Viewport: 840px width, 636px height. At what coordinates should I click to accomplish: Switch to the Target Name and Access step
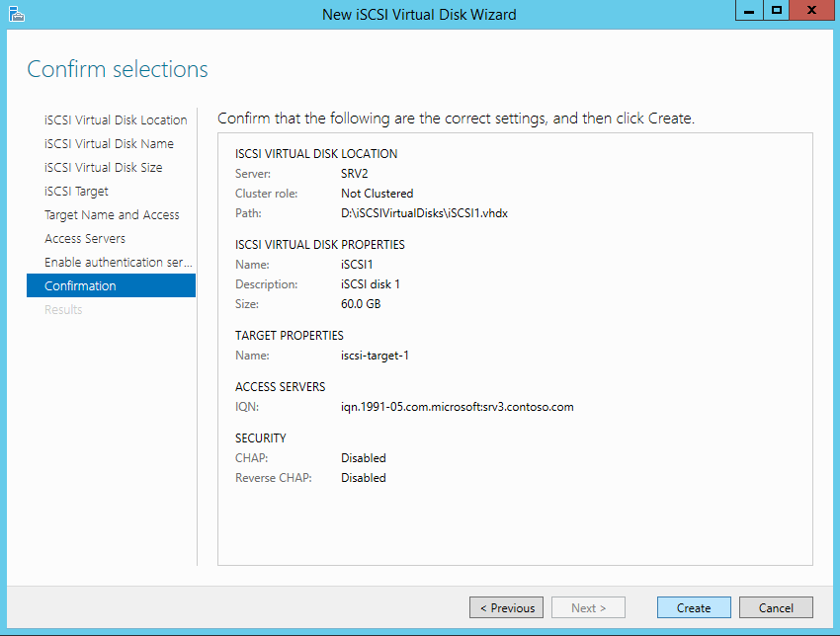[x=112, y=215]
